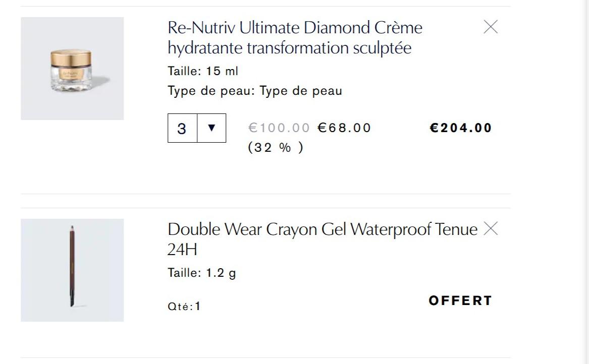Open the Re-Nutriv Ultimate Diamond Crème title
Image resolution: width=589 pixels, height=364 pixels.
click(x=295, y=28)
